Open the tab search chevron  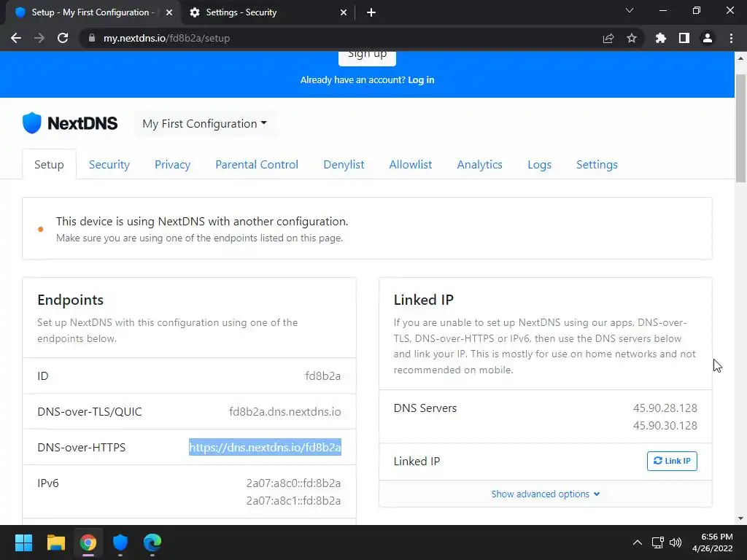pos(630,10)
